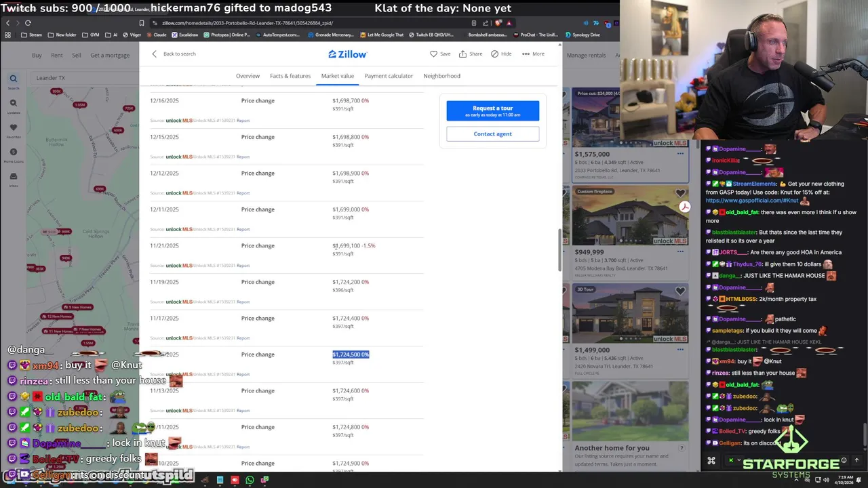Viewport: 868px width, 488px height.
Task: Click the Hide listing icon
Action: pyautogui.click(x=494, y=54)
